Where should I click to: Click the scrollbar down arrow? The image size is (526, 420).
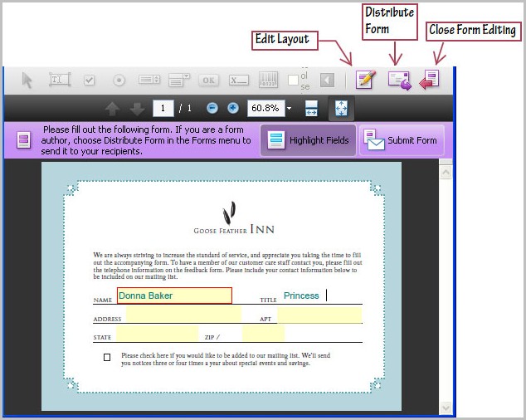point(446,408)
